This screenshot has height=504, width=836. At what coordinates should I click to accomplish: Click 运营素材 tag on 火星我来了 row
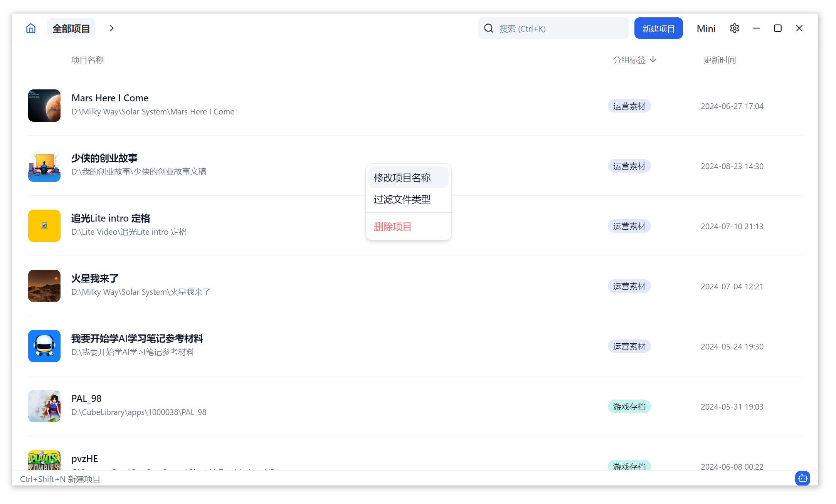[629, 286]
